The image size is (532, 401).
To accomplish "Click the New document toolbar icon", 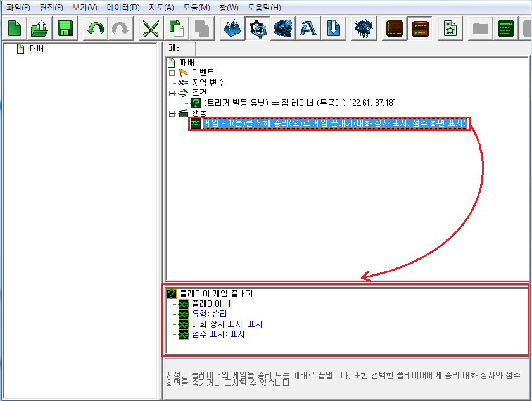I will (x=15, y=28).
